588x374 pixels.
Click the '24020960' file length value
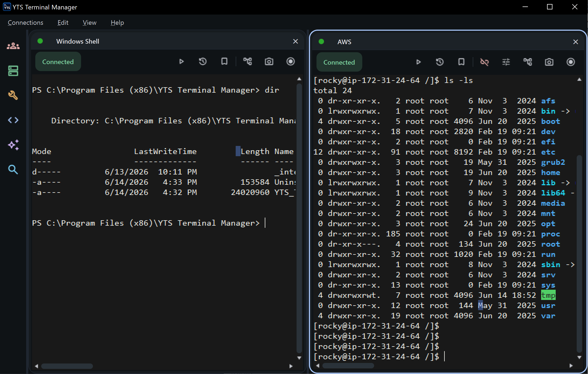pos(250,193)
